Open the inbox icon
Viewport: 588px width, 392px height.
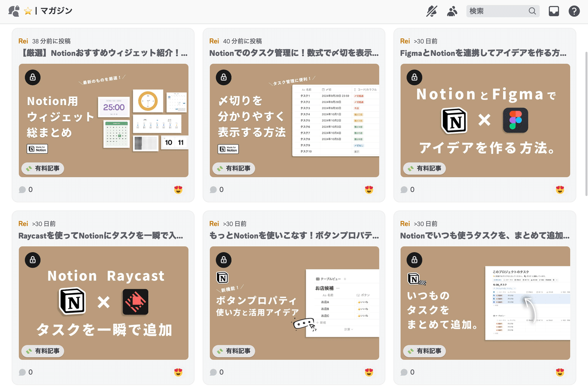coord(554,11)
